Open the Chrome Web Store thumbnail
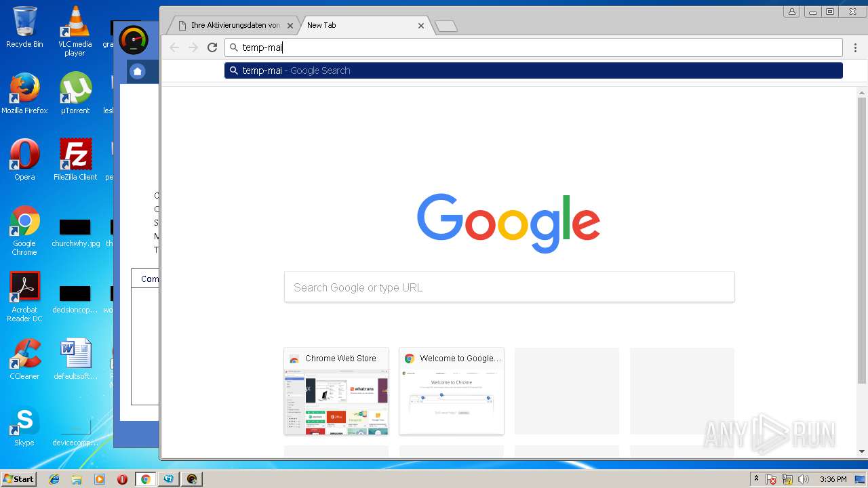The image size is (868, 488). [x=336, y=391]
